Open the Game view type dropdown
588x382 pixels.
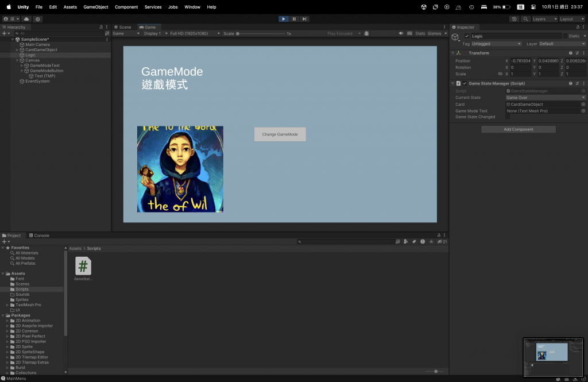coord(126,33)
